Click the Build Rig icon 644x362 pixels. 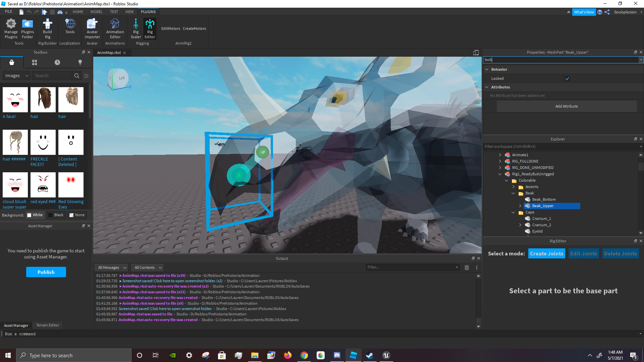point(47,28)
